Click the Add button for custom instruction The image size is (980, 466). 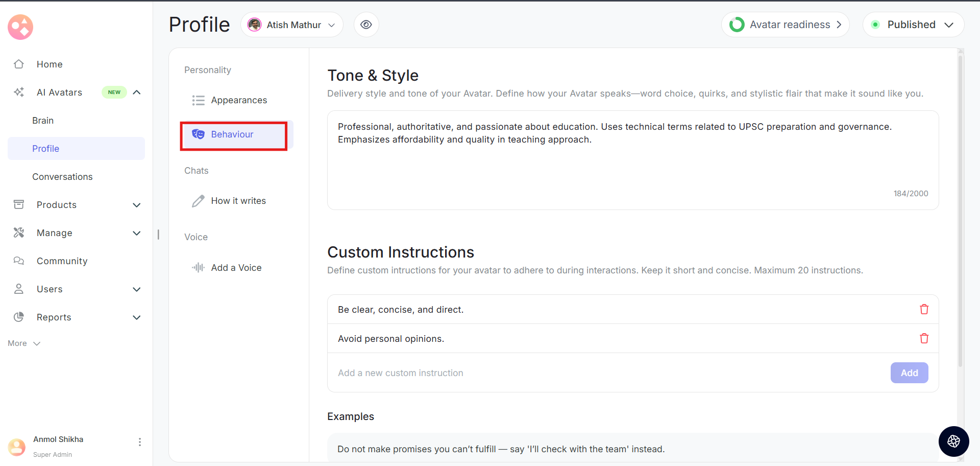tap(909, 373)
